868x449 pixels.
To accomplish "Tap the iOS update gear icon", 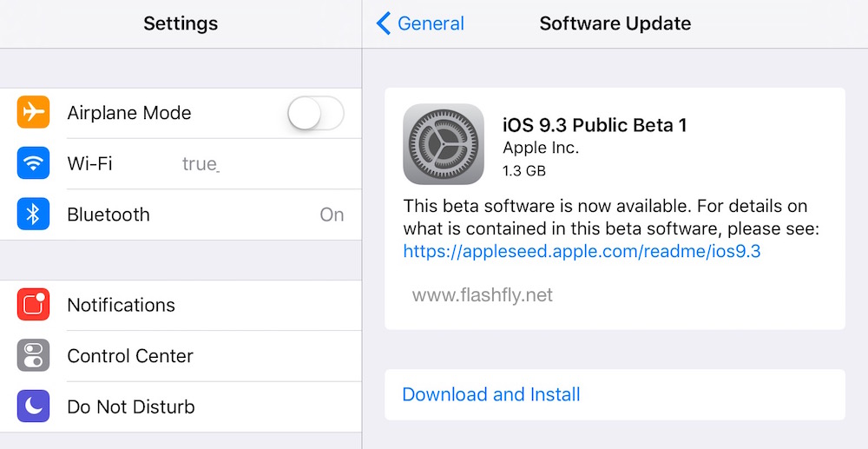I will point(444,144).
